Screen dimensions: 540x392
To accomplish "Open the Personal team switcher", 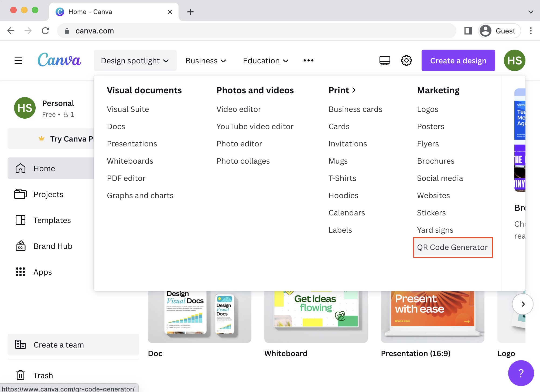I will (x=51, y=108).
